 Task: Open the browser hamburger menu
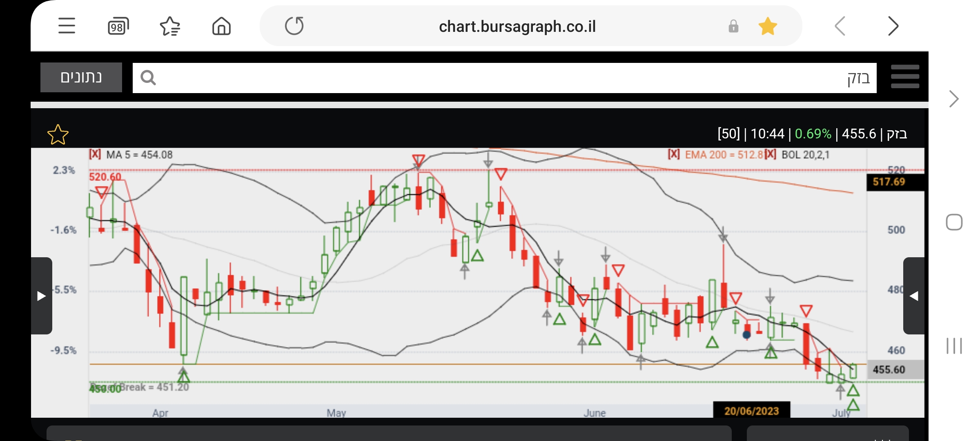coord(67,26)
